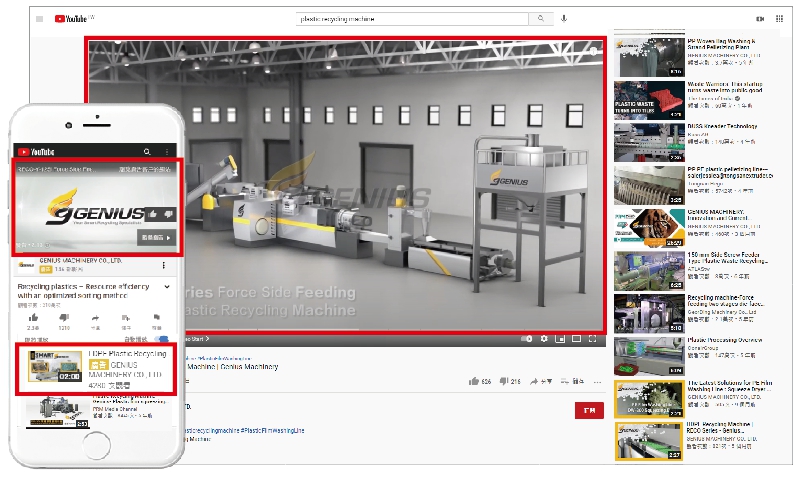Click thumbs down on phone ad overlay
This screenshot has height=481, width=798.
tap(168, 214)
